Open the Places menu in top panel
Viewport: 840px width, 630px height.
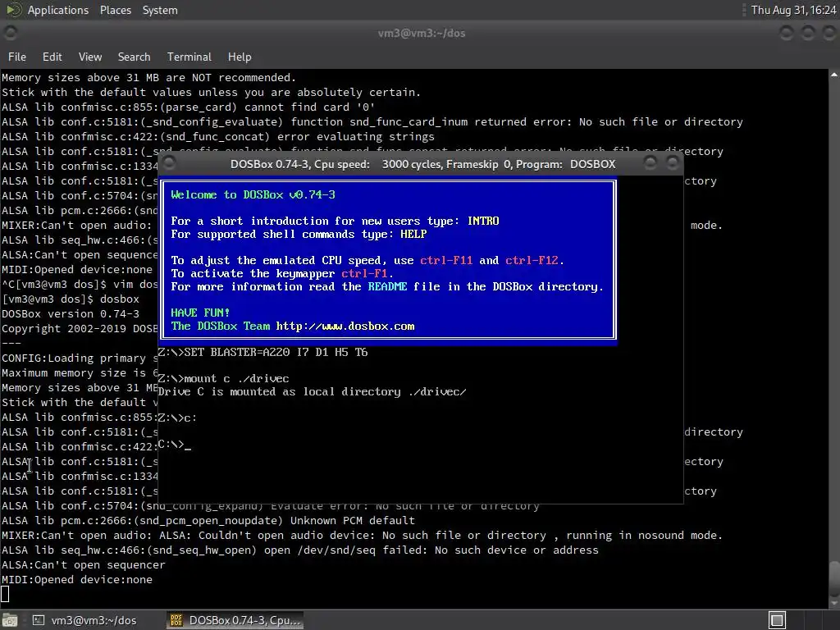[115, 10]
